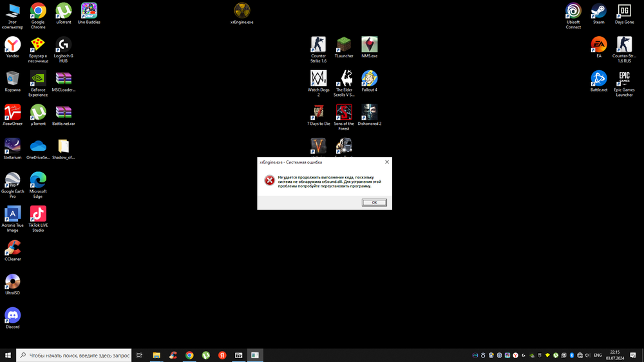
Task: Select the Battle.net.rar archive icon
Action: (x=63, y=115)
